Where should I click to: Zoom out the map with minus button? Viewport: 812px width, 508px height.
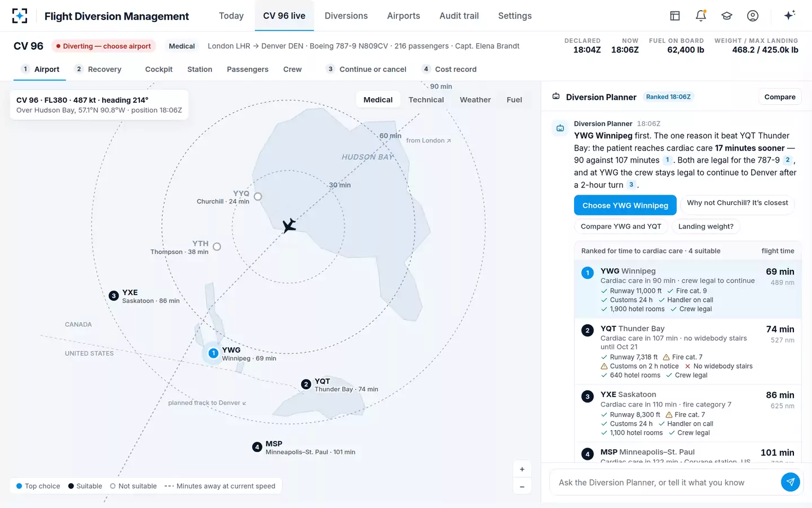pos(522,487)
